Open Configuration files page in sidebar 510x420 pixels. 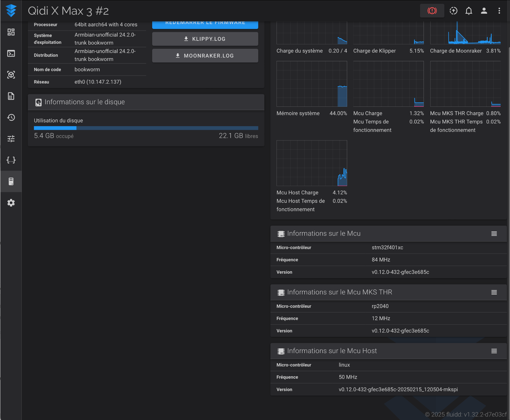pos(11,160)
